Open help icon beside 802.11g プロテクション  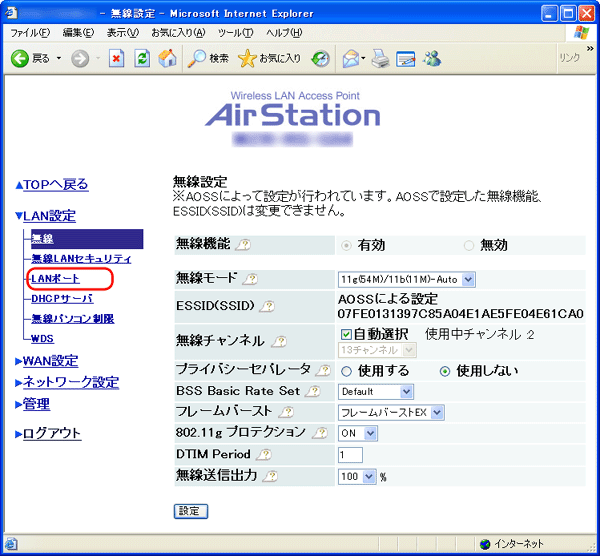tap(320, 433)
